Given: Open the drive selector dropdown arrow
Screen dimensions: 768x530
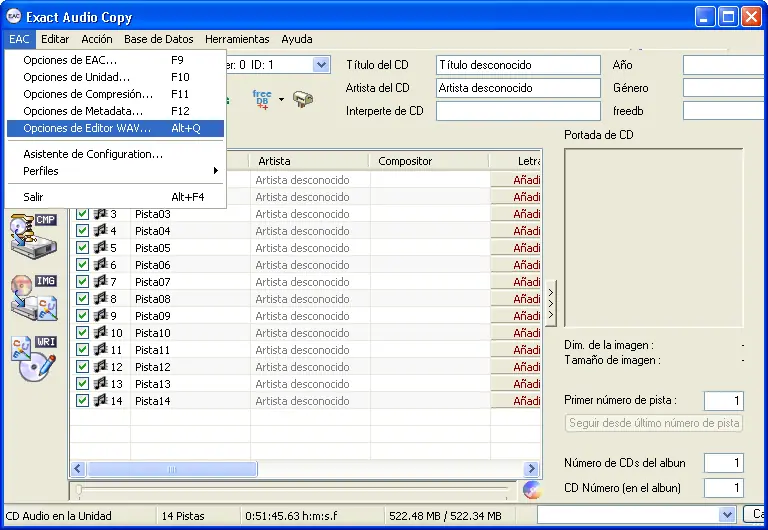Looking at the screenshot, I should [x=321, y=65].
